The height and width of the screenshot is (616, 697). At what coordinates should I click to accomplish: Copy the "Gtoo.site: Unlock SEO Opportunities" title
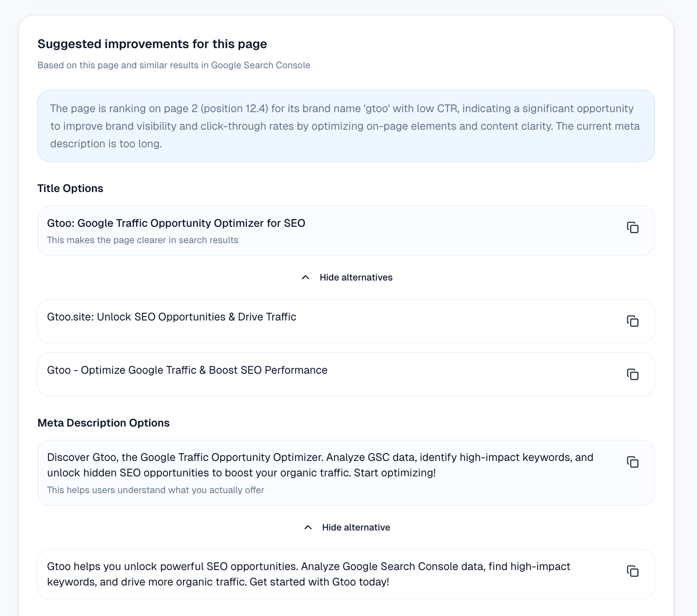633,321
